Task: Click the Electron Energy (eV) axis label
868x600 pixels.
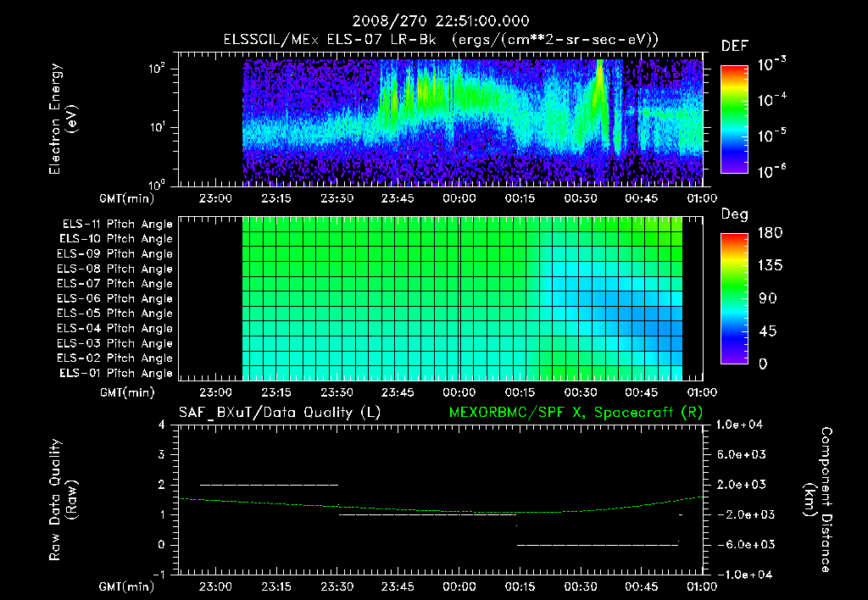Action: [x=63, y=119]
